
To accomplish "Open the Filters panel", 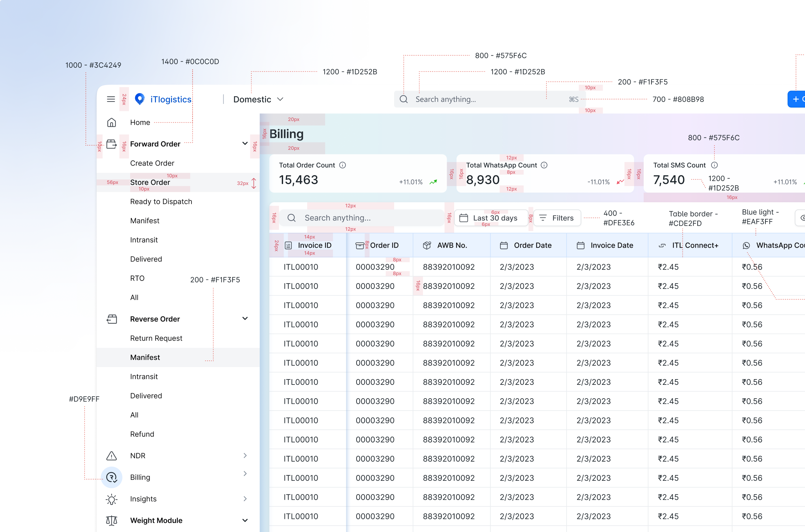I will pos(557,218).
